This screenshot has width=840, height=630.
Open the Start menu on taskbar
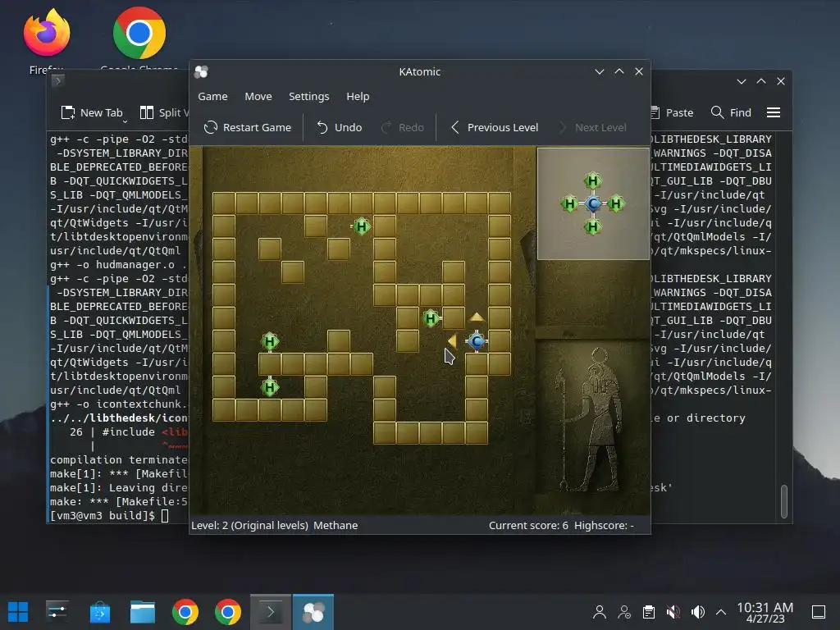click(18, 612)
